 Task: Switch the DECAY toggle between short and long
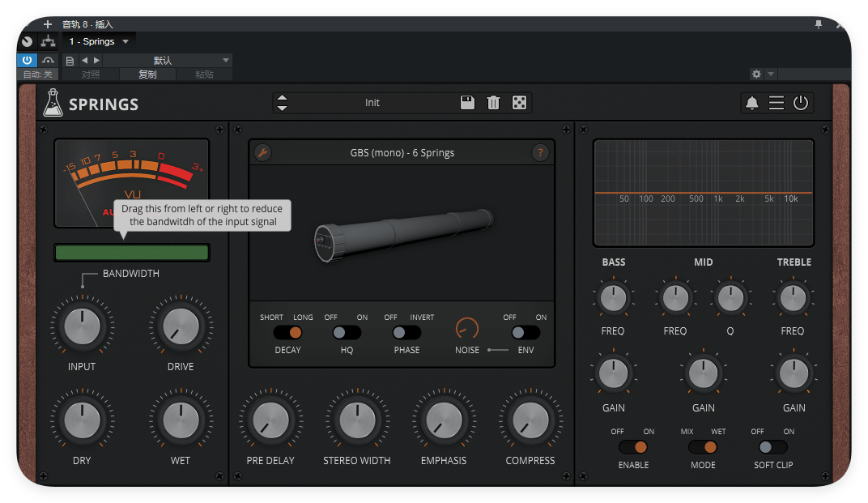click(288, 332)
